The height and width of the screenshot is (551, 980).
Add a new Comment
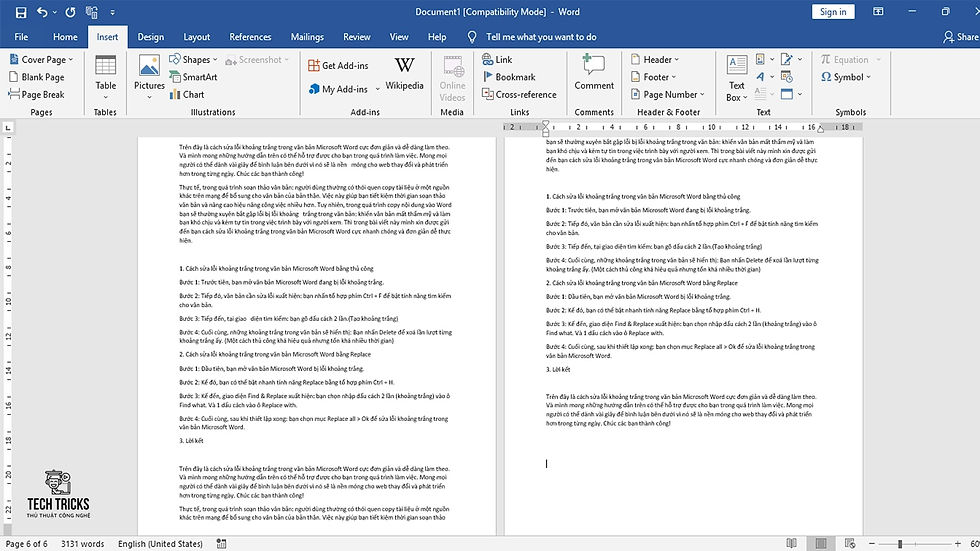[594, 72]
